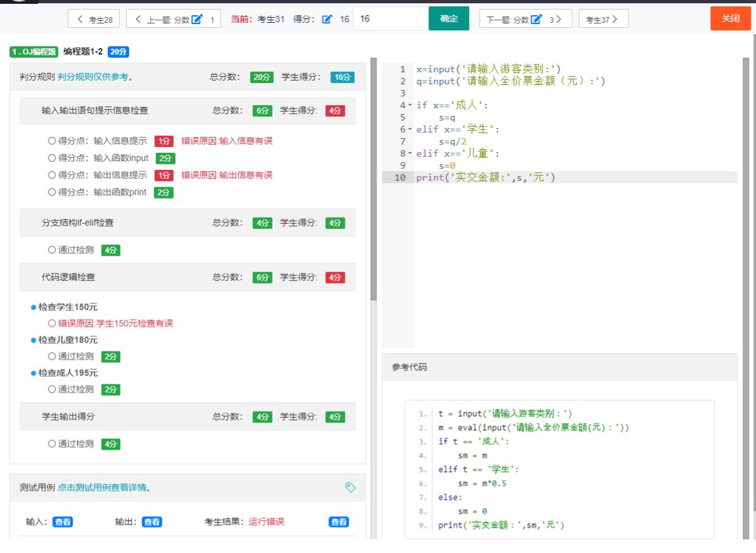Click the edit icon in the 下一题 button
Screen dimensions: 756x553
point(536,19)
